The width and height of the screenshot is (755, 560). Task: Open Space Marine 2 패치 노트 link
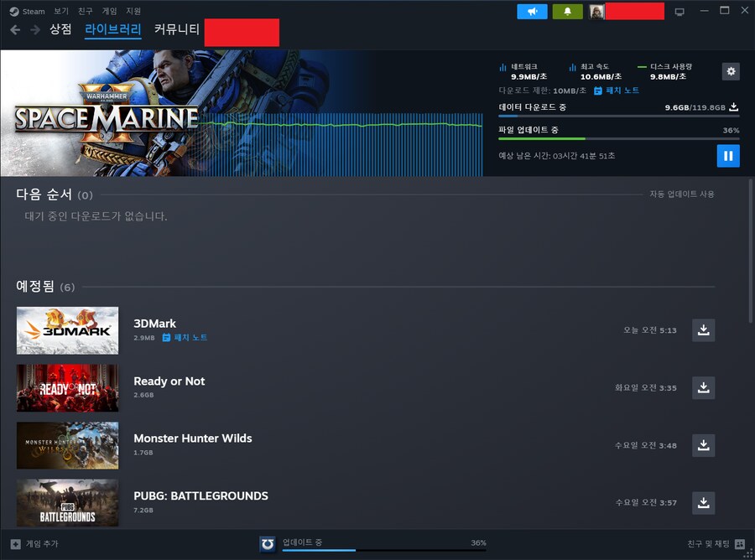tap(617, 91)
